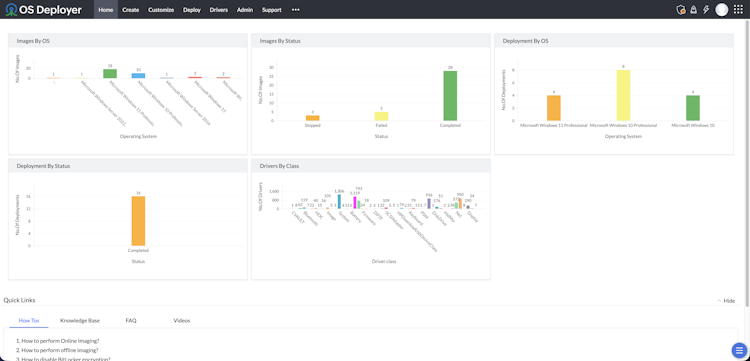
Task: Switch to the Knowledge Base tab
Action: tap(80, 320)
